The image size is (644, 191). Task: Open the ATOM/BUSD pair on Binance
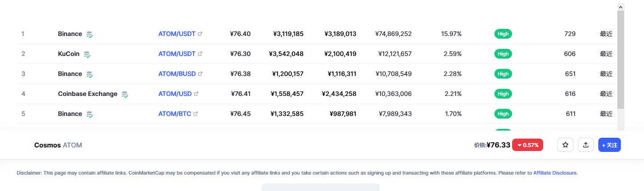click(x=177, y=74)
